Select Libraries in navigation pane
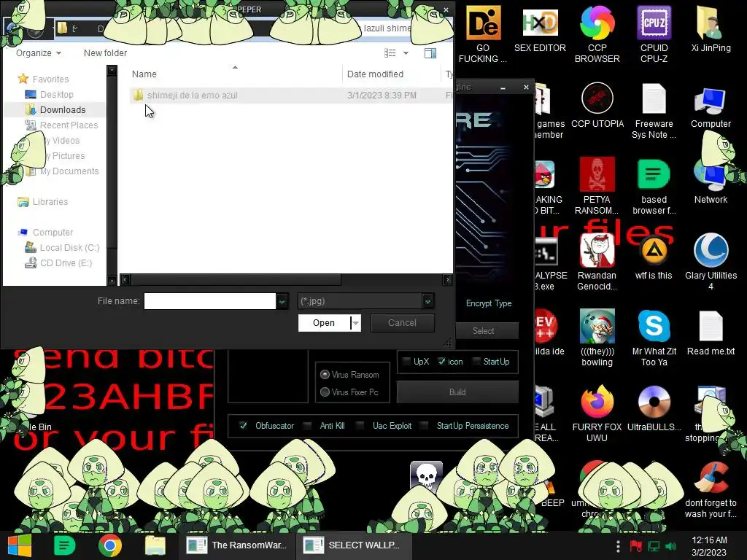Image resolution: width=747 pixels, height=560 pixels. coord(42,201)
